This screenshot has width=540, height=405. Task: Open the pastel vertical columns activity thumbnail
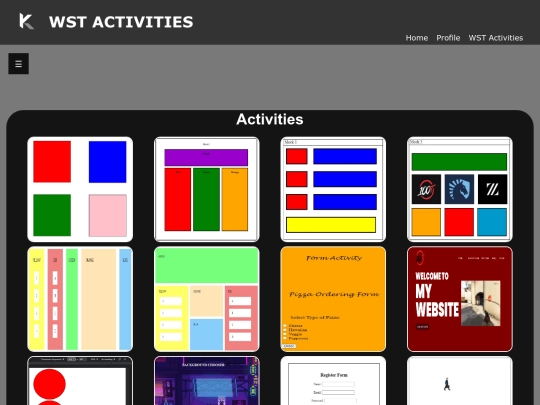tap(80, 299)
